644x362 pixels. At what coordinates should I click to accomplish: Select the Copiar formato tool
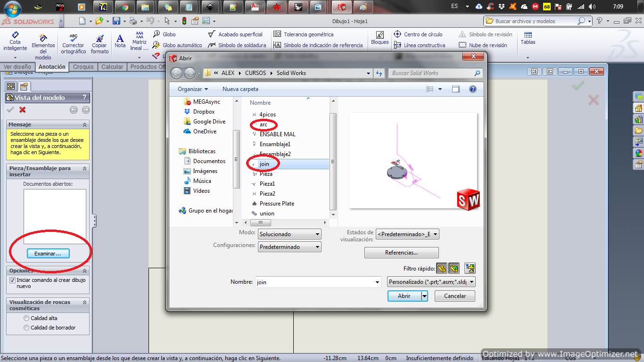[99, 44]
